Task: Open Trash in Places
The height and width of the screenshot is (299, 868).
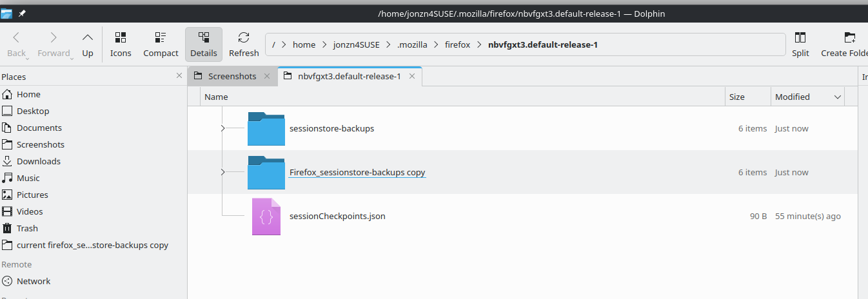Action: [94, 228]
